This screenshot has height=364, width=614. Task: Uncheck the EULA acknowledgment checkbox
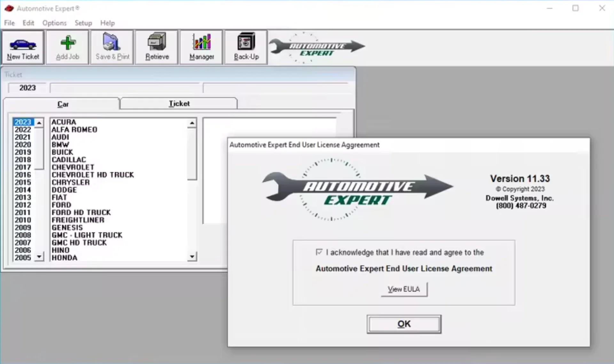click(x=319, y=252)
